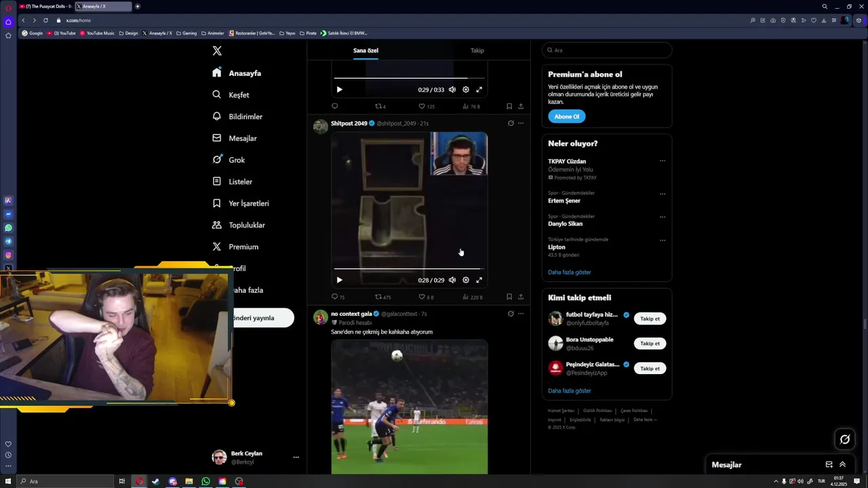Open settings gear on the top video
This screenshot has height=488, width=868.
pyautogui.click(x=466, y=89)
